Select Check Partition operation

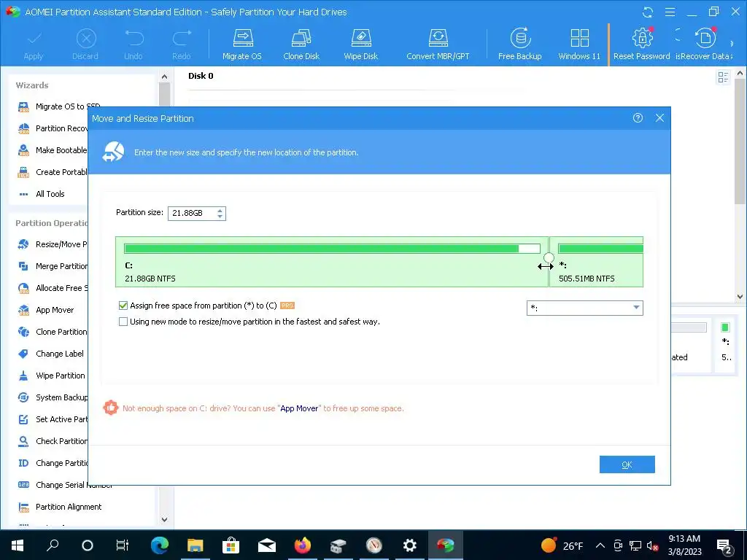pos(53,441)
